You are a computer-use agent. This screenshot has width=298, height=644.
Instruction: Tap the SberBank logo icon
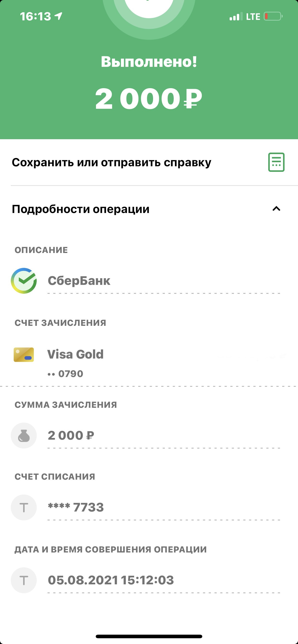tap(24, 281)
